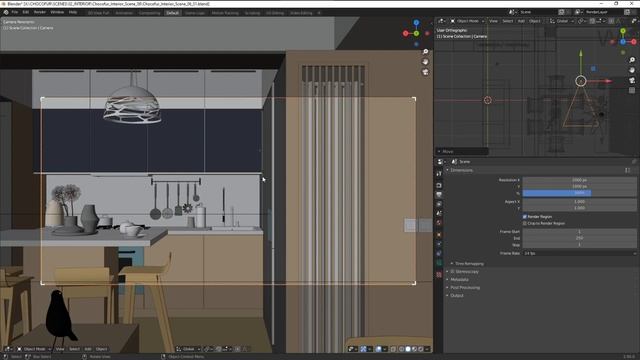The height and width of the screenshot is (360, 640).
Task: Click the Blender logo icon in the menu bar
Action: point(6,12)
